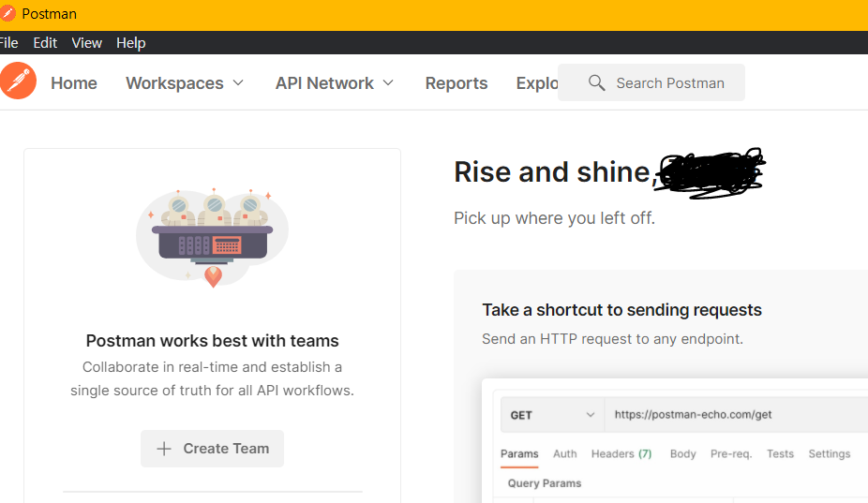This screenshot has width=868, height=503.
Task: Open the Explore page
Action: tap(537, 83)
